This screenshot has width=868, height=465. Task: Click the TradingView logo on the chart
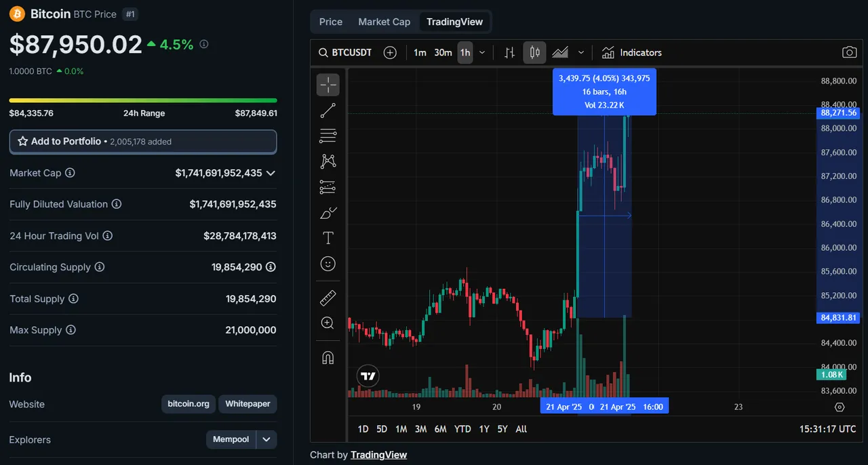tap(368, 376)
